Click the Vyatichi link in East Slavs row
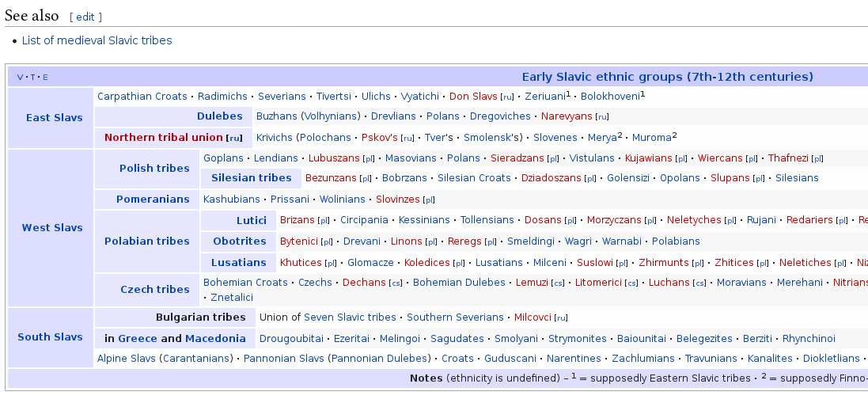The width and height of the screenshot is (868, 403). (419, 97)
